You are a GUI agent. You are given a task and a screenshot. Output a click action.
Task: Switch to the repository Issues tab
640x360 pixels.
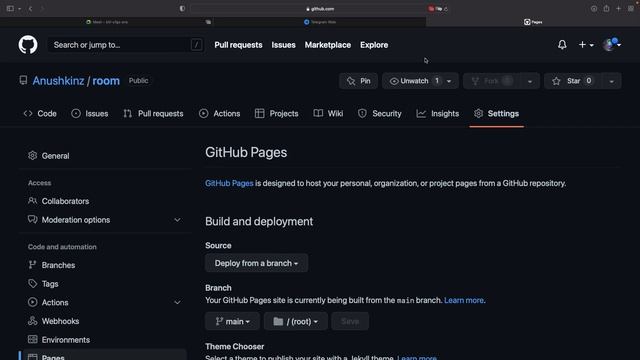[x=90, y=113]
